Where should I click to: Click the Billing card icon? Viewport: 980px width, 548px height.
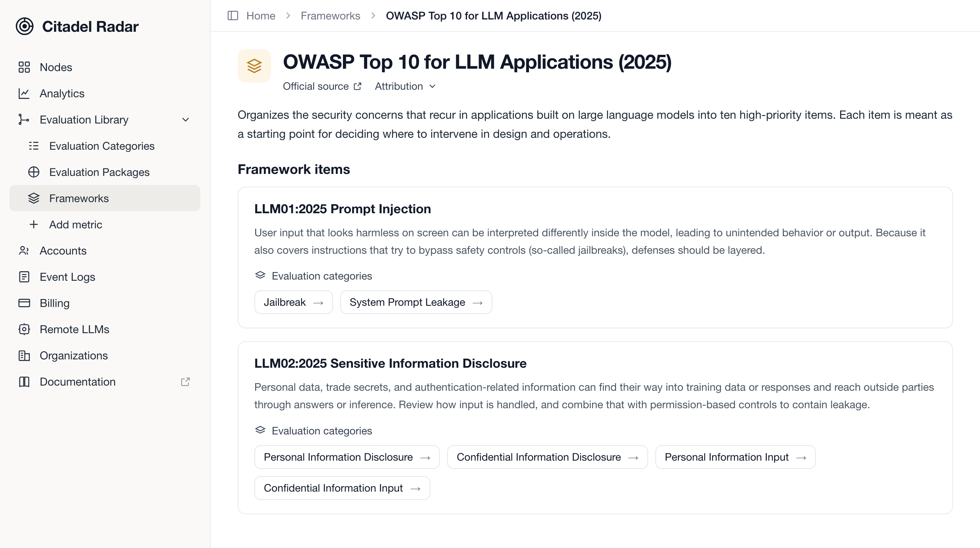(x=24, y=303)
